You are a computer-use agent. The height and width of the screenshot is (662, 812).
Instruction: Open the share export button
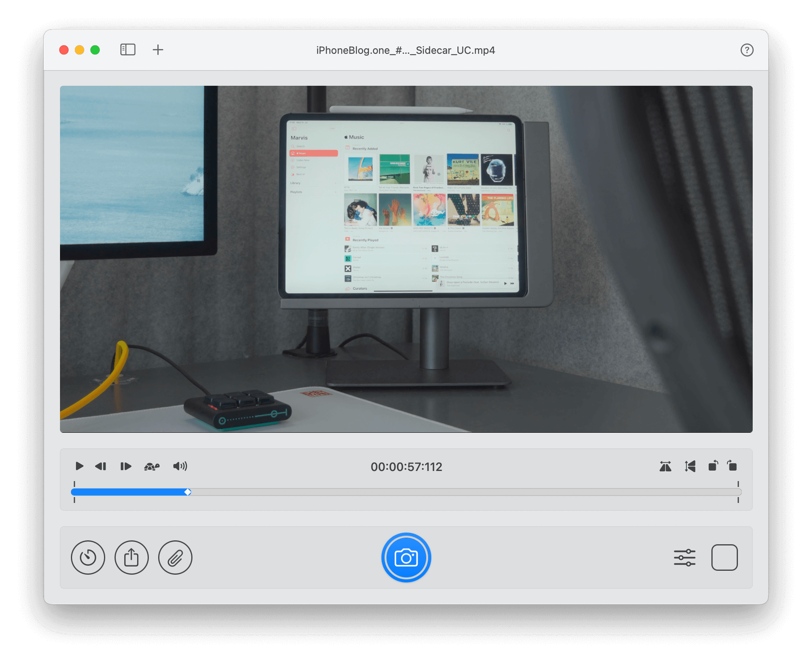click(x=131, y=557)
